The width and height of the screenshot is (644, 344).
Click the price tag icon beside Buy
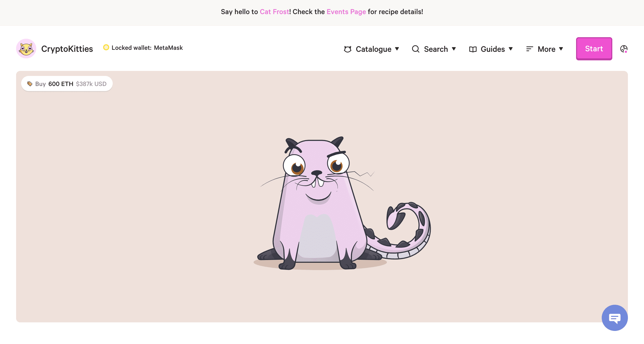(x=30, y=84)
